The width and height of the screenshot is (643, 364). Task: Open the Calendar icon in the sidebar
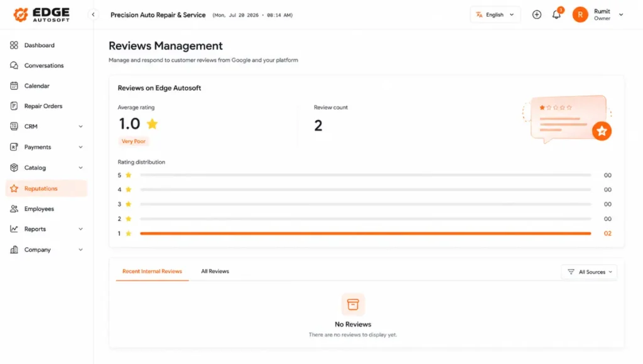point(14,86)
